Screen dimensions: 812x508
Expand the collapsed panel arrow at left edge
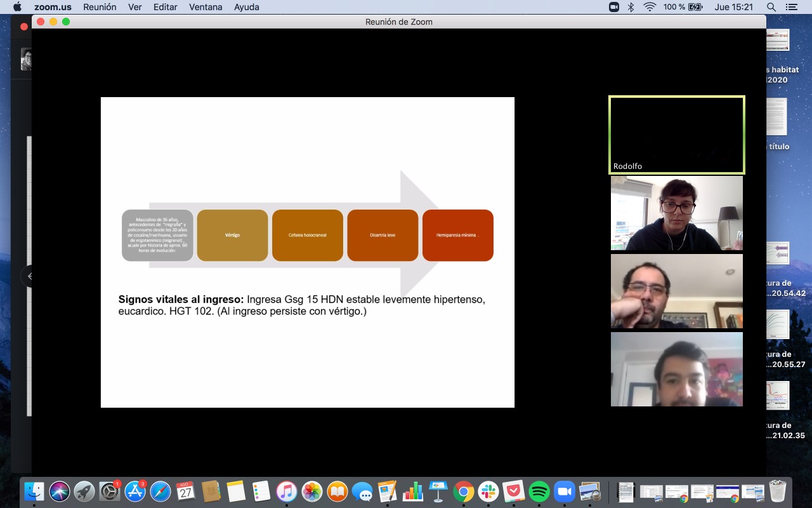(x=29, y=276)
